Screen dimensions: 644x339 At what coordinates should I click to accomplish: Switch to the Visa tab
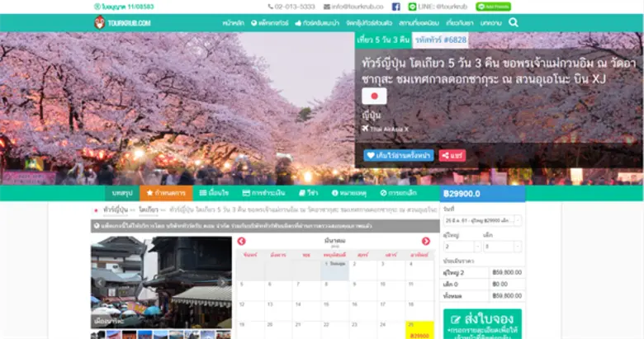[309, 193]
